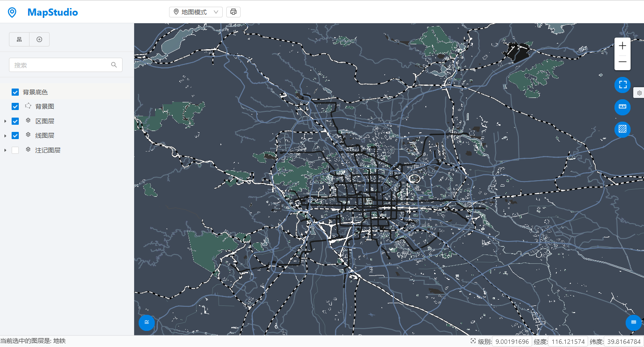Click the MapStudio title text
The image size is (644, 347).
(53, 13)
